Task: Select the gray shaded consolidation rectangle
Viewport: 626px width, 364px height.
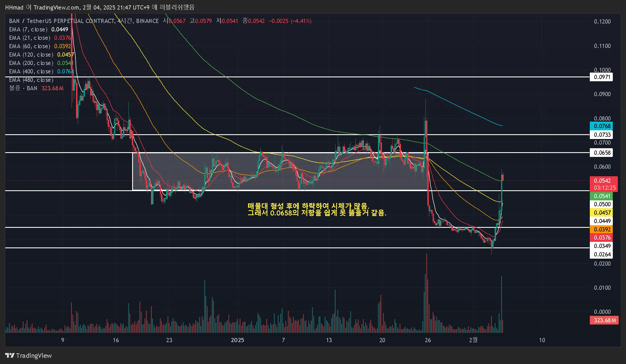Action: tap(280, 171)
